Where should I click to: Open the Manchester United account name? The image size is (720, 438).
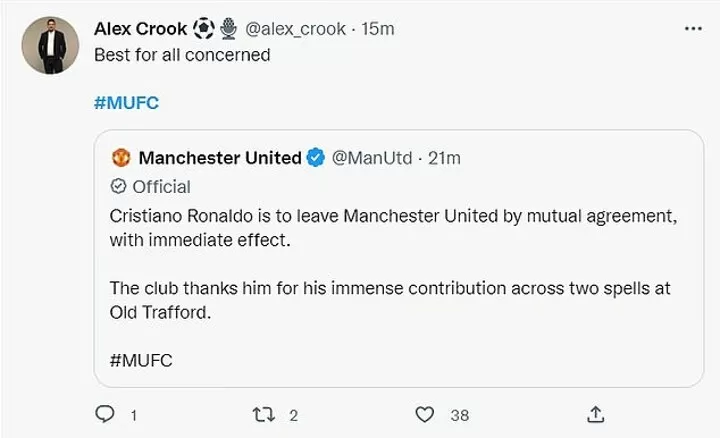219,158
